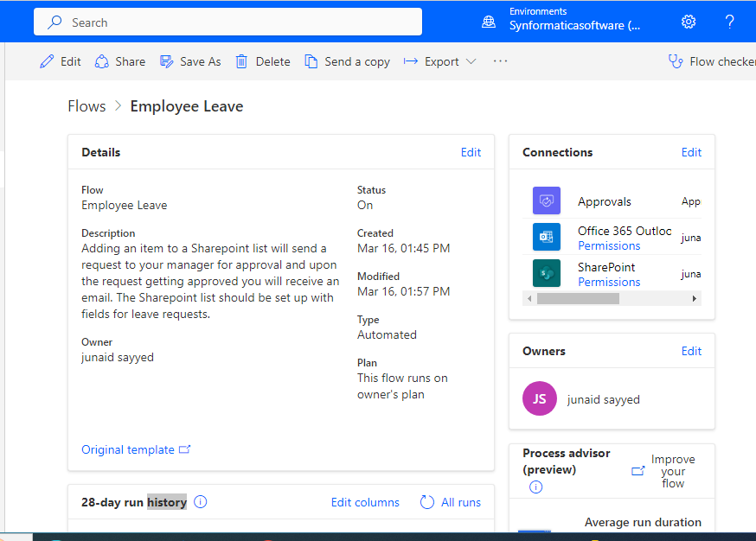Click the search magnifier icon

tap(55, 22)
